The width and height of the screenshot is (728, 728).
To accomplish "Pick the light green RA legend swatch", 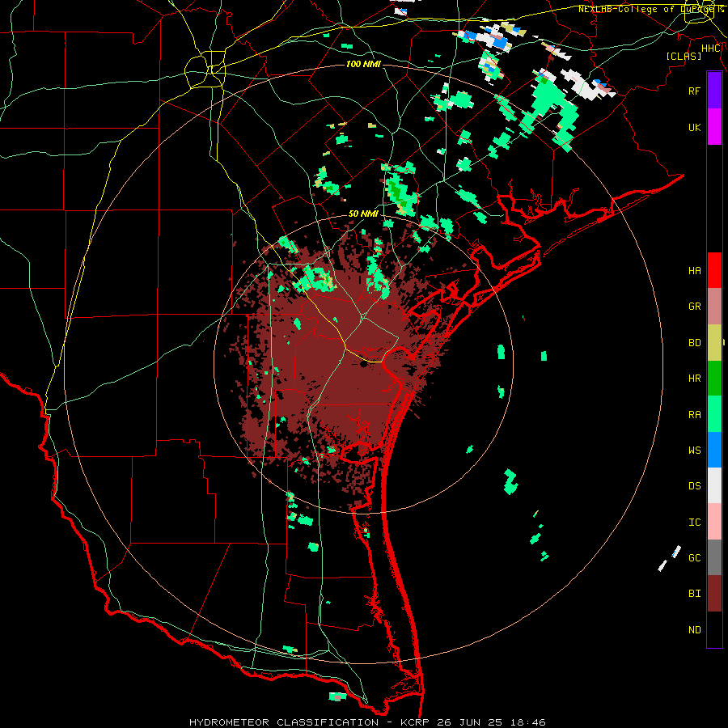I will (714, 414).
